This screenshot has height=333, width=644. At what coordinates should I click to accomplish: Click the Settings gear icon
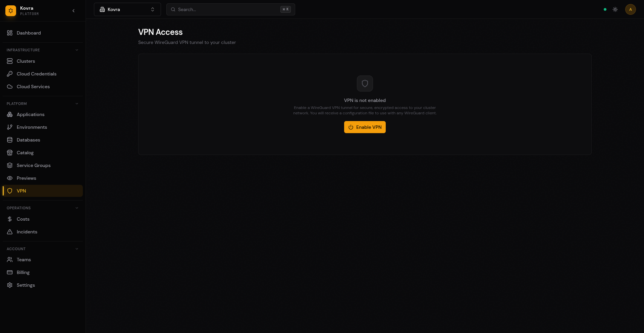point(10,285)
